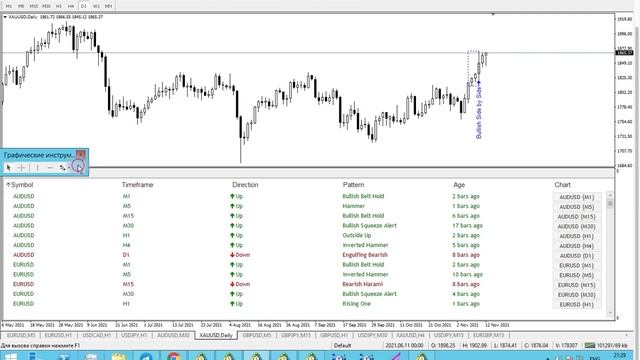Open the EURUSD (M15) chart button
The image size is (640, 360).
[x=576, y=285]
